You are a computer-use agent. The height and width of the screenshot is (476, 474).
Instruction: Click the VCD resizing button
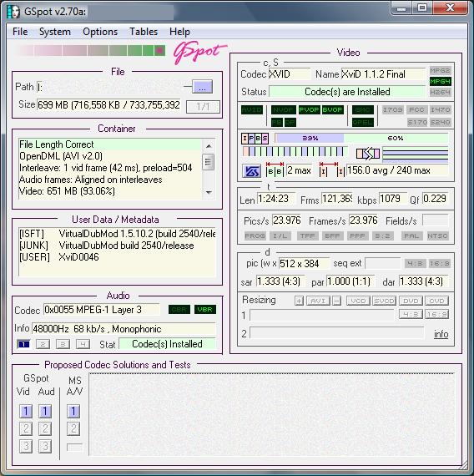tap(358, 301)
